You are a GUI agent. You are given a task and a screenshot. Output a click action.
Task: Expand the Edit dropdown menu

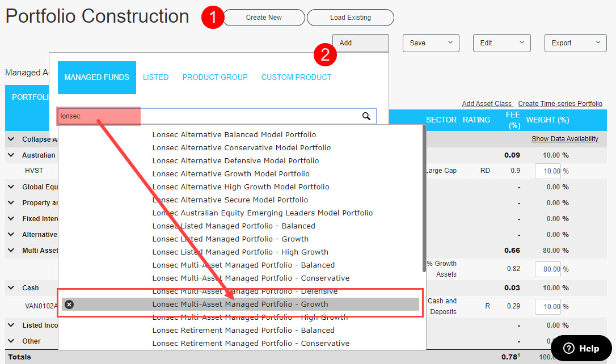(501, 43)
